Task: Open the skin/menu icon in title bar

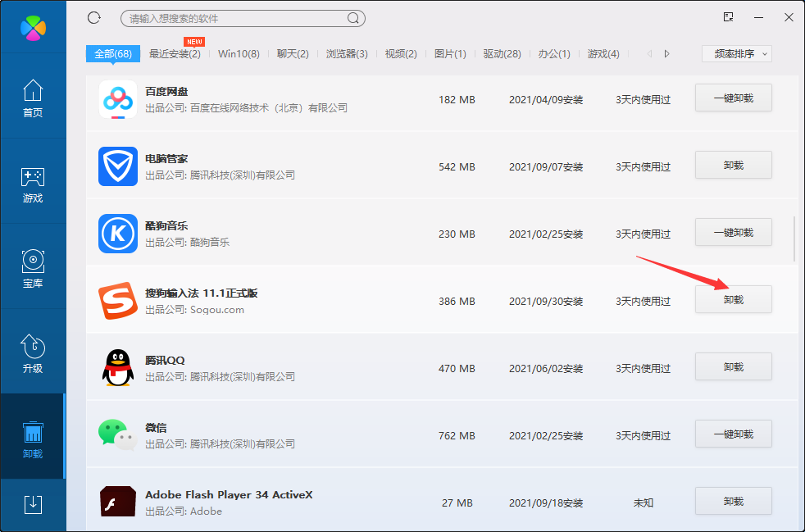Action: 728,17
